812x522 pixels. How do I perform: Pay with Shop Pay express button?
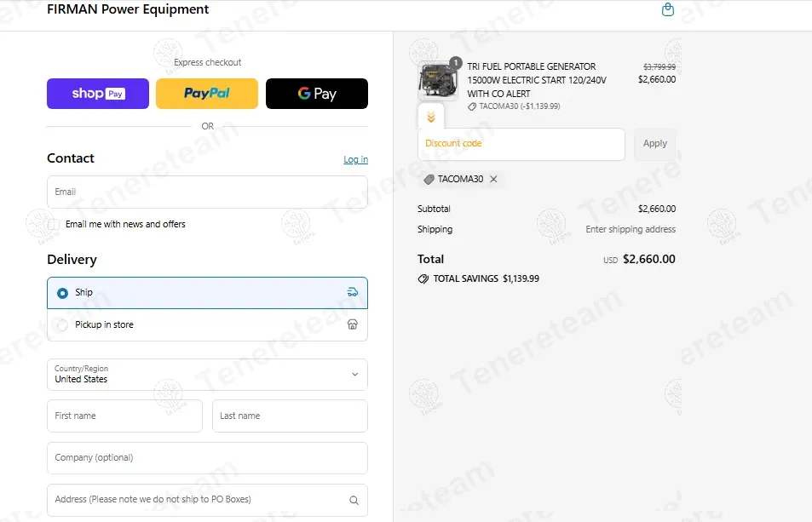(98, 94)
